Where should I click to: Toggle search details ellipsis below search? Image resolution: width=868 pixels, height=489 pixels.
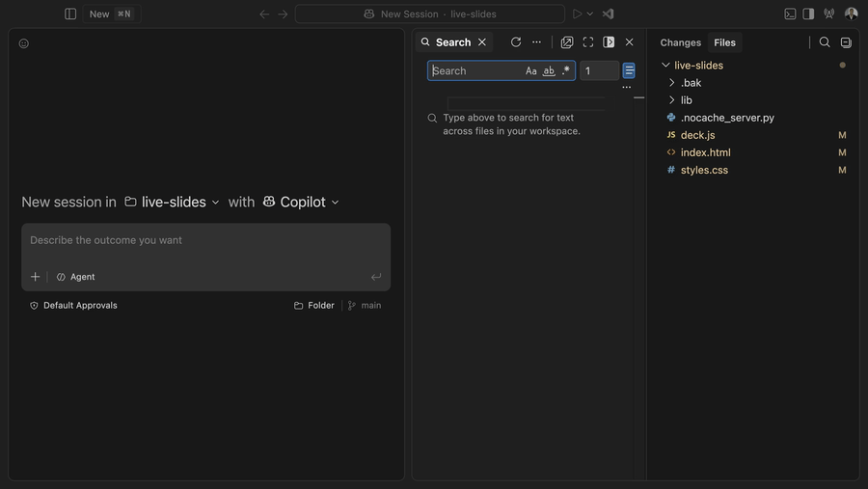[x=627, y=88]
